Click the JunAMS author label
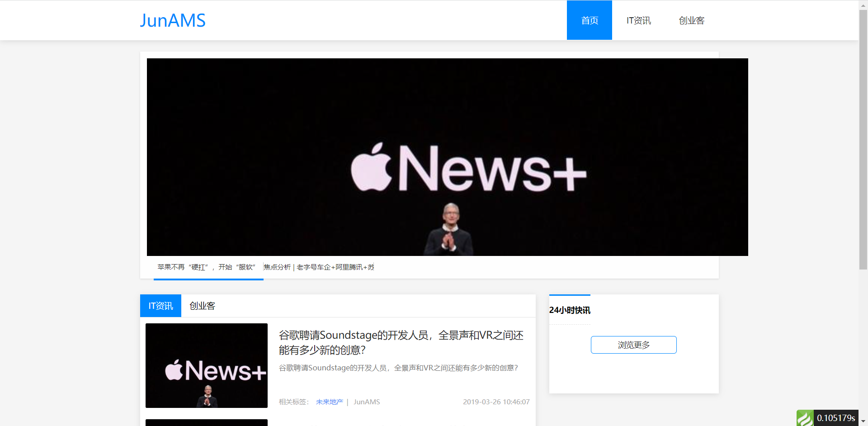Screen dimensions: 868x426 [367, 402]
